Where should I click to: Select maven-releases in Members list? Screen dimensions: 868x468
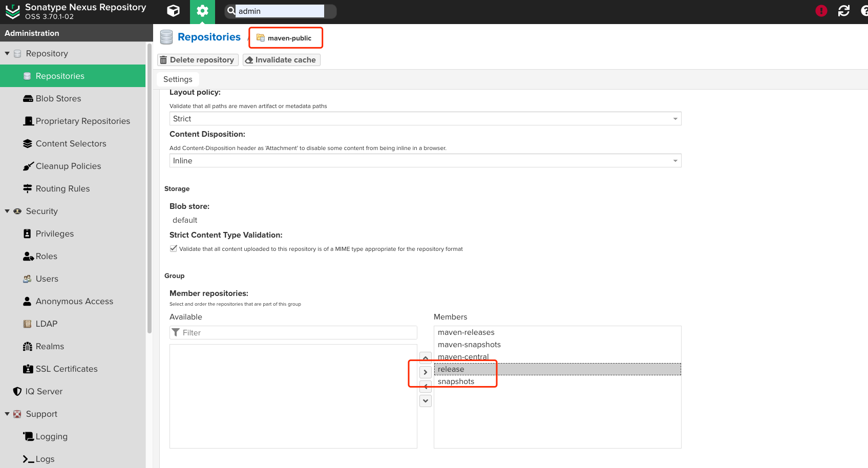coord(557,332)
